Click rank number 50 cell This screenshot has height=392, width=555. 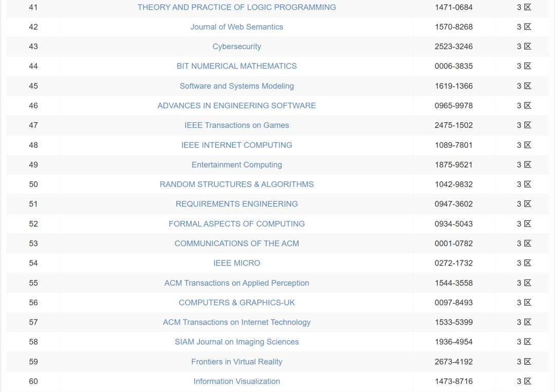click(x=33, y=184)
